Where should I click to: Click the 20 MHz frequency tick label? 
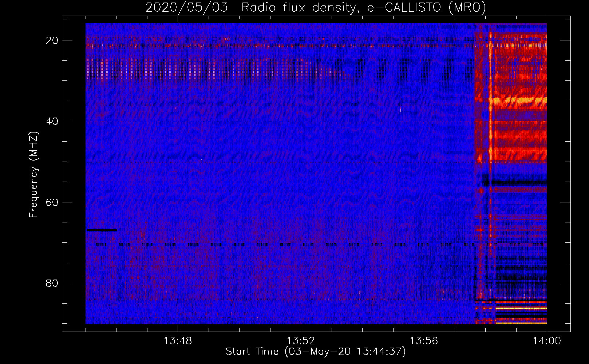52,40
